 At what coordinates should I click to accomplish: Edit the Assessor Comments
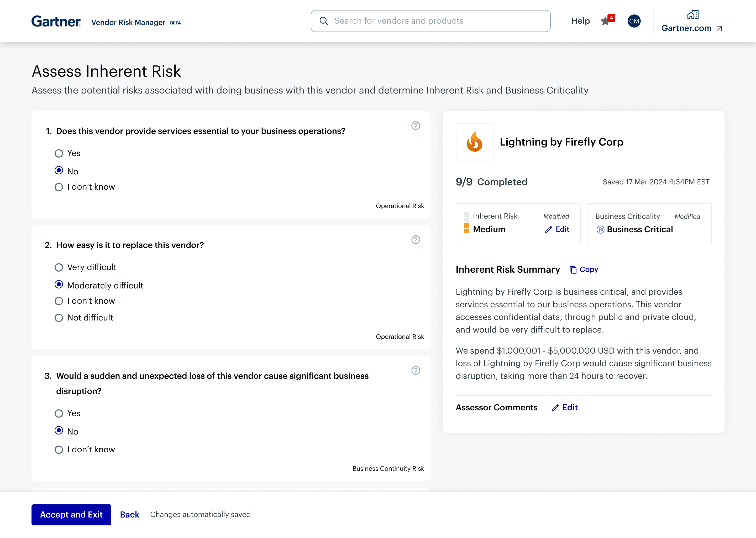click(565, 407)
